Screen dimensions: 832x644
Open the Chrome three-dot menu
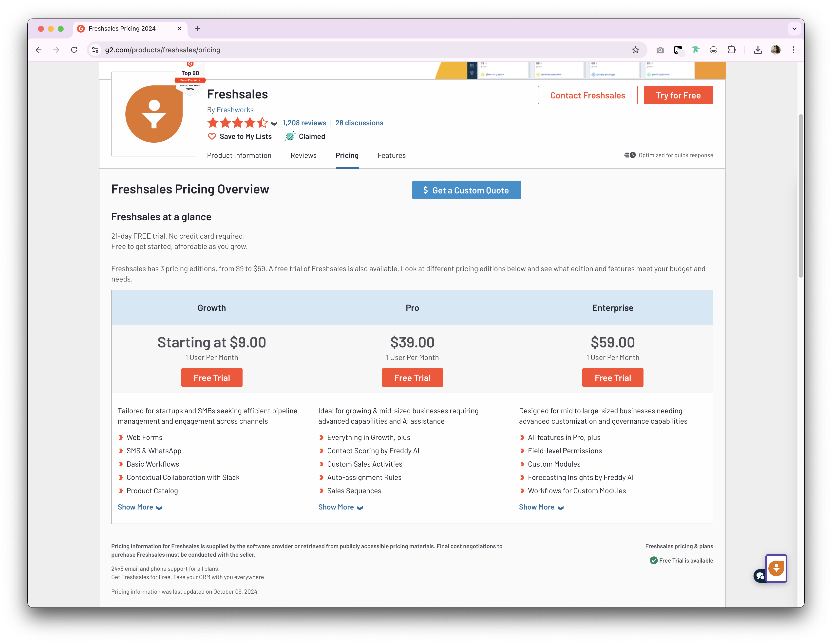point(794,50)
